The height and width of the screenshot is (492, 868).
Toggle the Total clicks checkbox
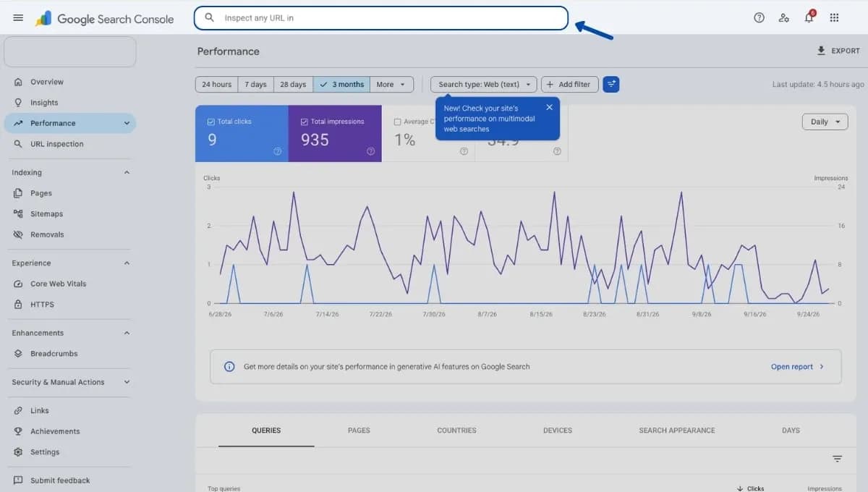click(210, 122)
